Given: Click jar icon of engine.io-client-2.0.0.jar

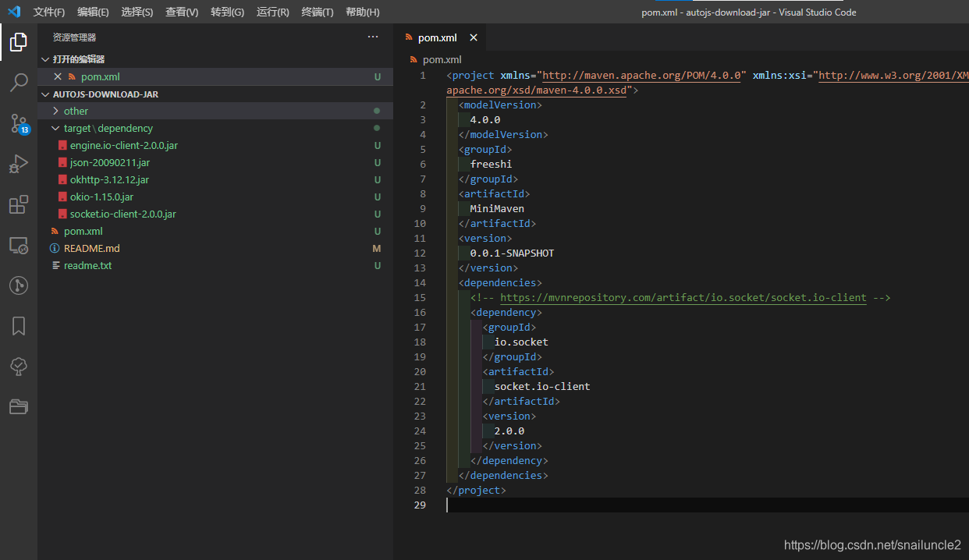Looking at the screenshot, I should click(62, 145).
